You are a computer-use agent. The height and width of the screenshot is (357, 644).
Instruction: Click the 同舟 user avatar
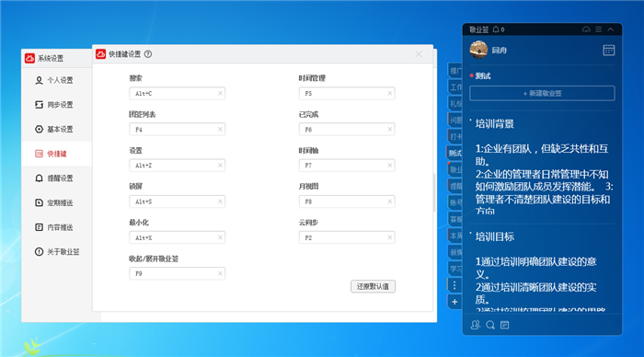478,50
